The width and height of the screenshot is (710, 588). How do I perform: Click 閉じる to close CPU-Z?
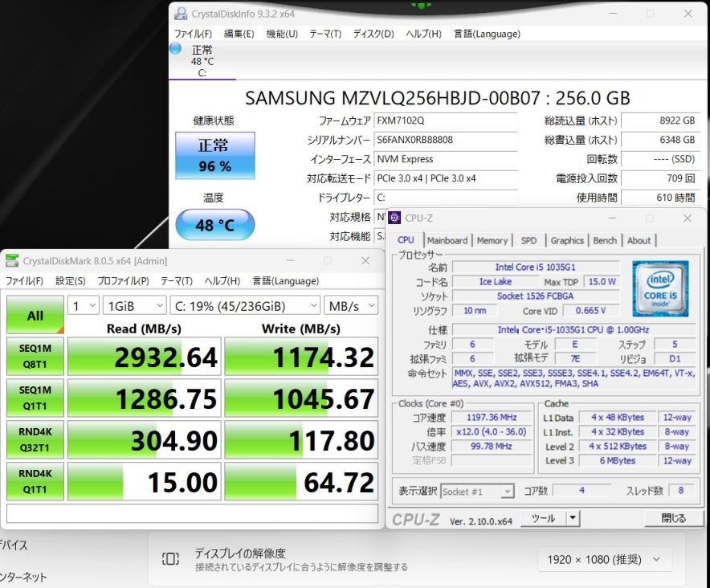pos(674,518)
